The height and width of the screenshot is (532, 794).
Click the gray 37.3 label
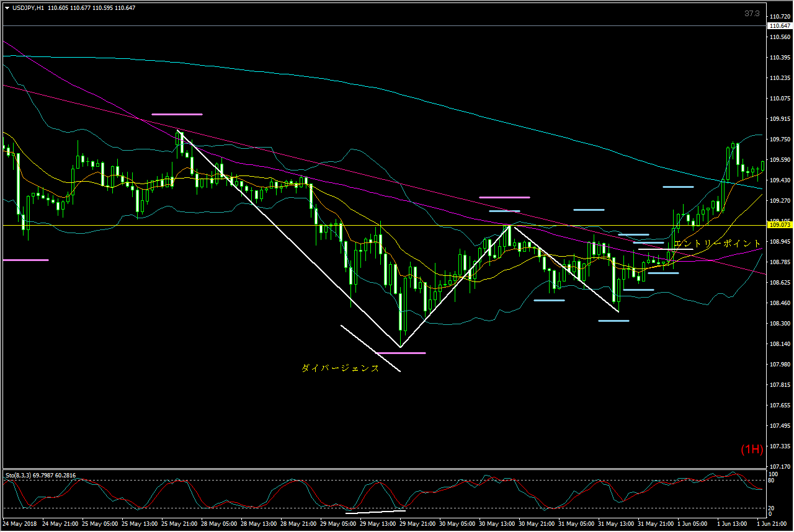(x=752, y=13)
